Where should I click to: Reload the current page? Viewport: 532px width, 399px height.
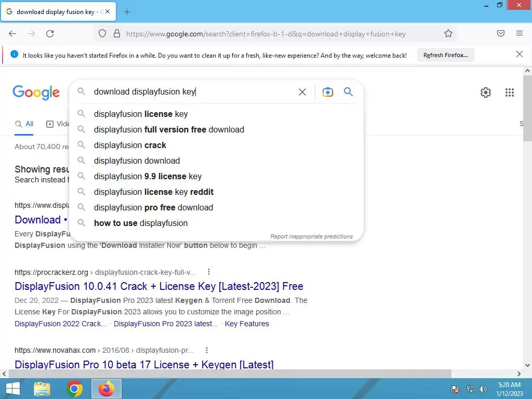point(50,34)
